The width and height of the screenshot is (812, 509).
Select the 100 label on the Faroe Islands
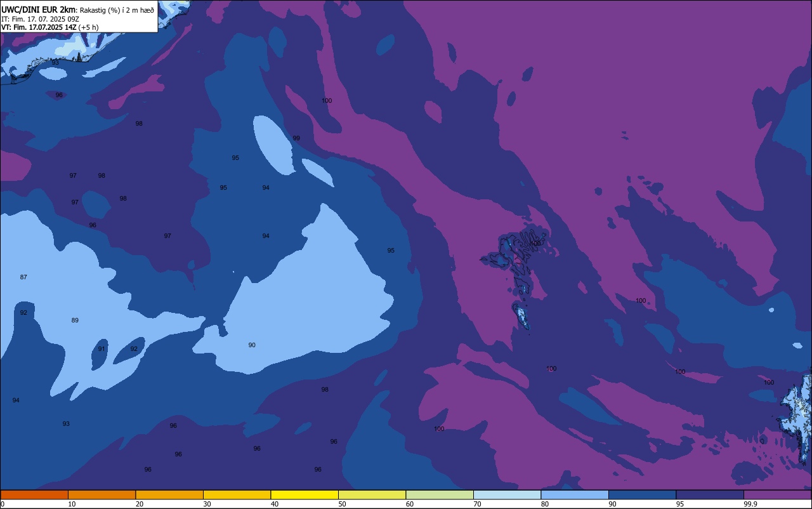(536, 244)
